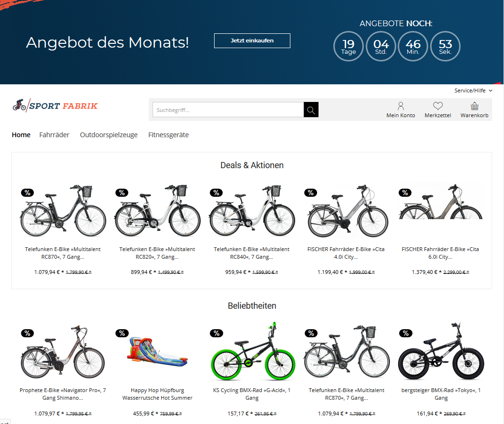
Task: Open the Happy Hop Hüpfburg Wasserrutsche link
Action: (x=157, y=394)
